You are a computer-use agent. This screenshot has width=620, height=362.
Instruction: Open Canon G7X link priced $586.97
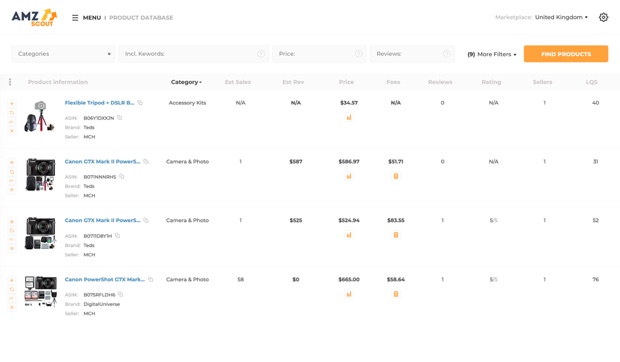coord(102,162)
